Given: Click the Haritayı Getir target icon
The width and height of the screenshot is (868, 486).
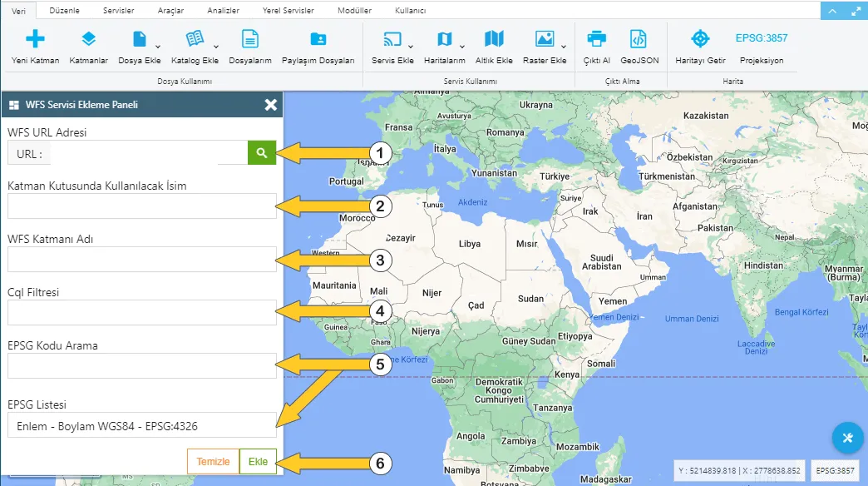Looking at the screenshot, I should (700, 38).
